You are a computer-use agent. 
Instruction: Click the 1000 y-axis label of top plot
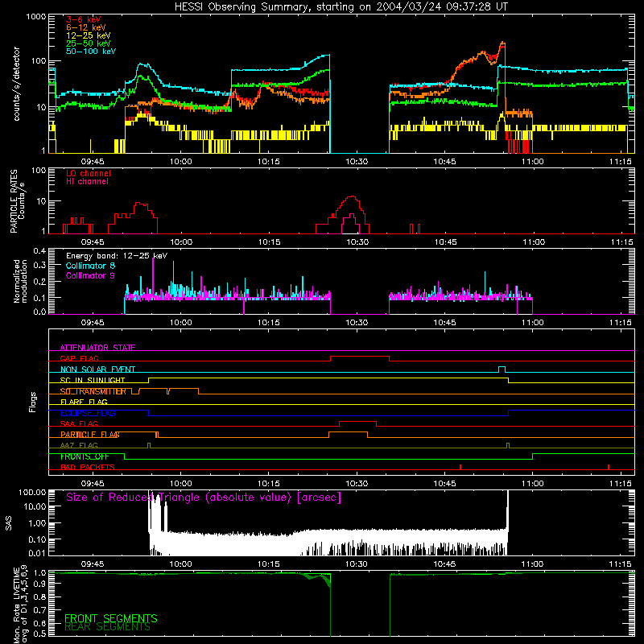36,17
